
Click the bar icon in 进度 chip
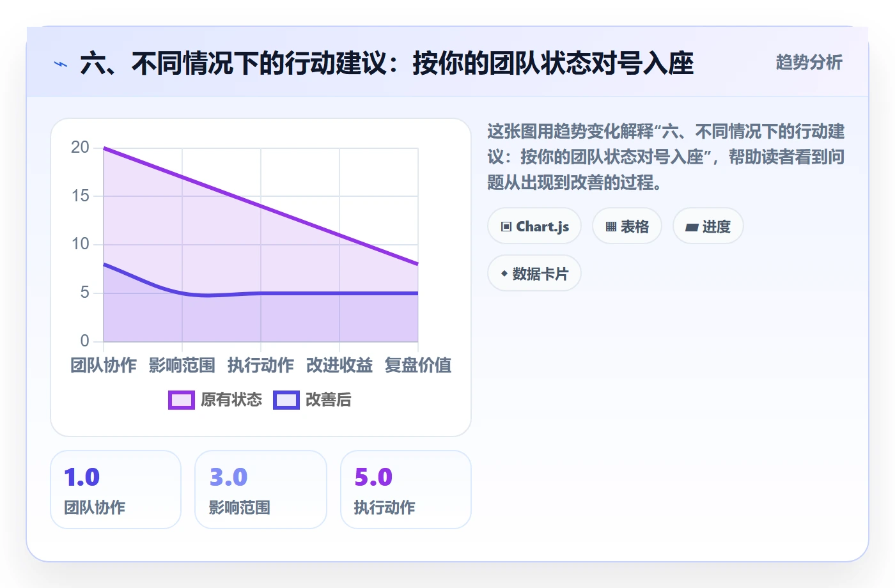click(692, 227)
